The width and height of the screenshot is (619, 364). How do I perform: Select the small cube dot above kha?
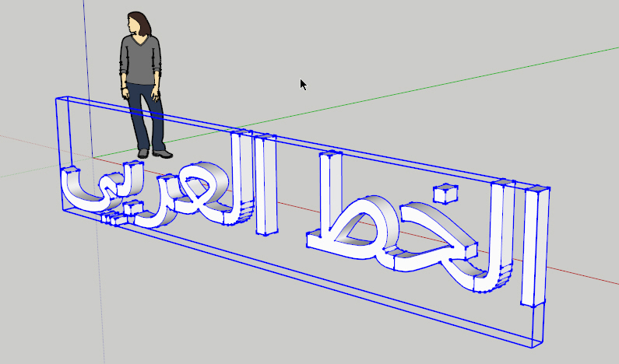445,194
